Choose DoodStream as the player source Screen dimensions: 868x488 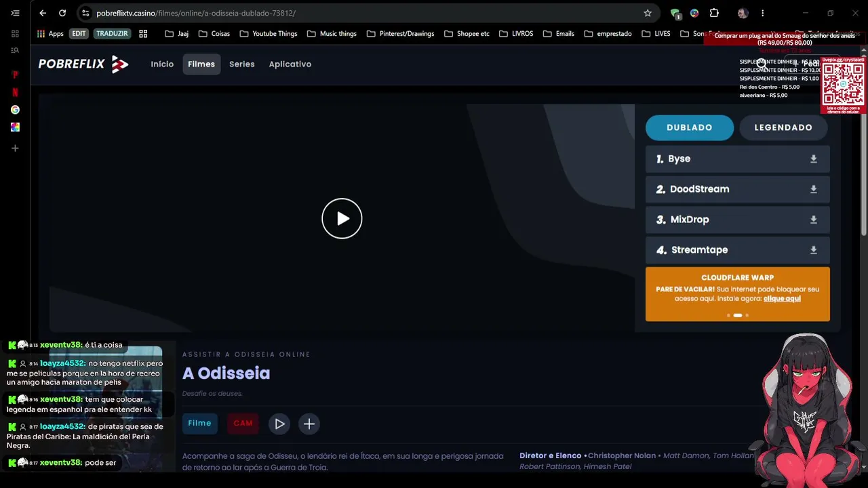coord(737,189)
